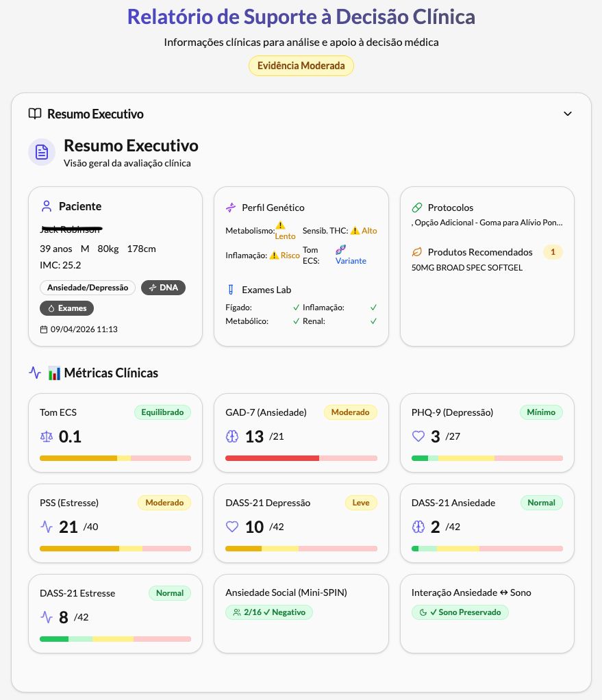Click the calendar icon beside the date

(44, 329)
